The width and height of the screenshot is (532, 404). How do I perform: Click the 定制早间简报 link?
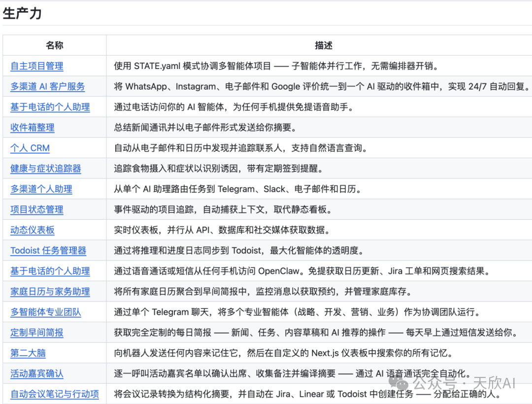coord(37,333)
